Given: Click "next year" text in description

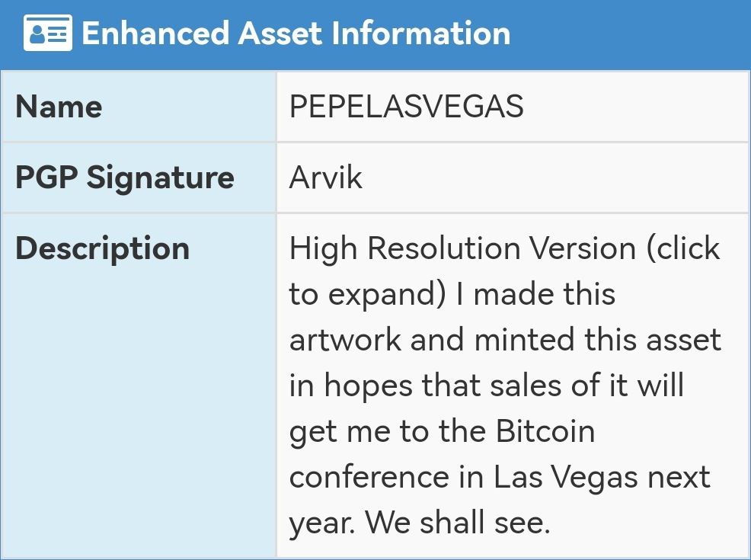Looking at the screenshot, I should click(x=500, y=500).
